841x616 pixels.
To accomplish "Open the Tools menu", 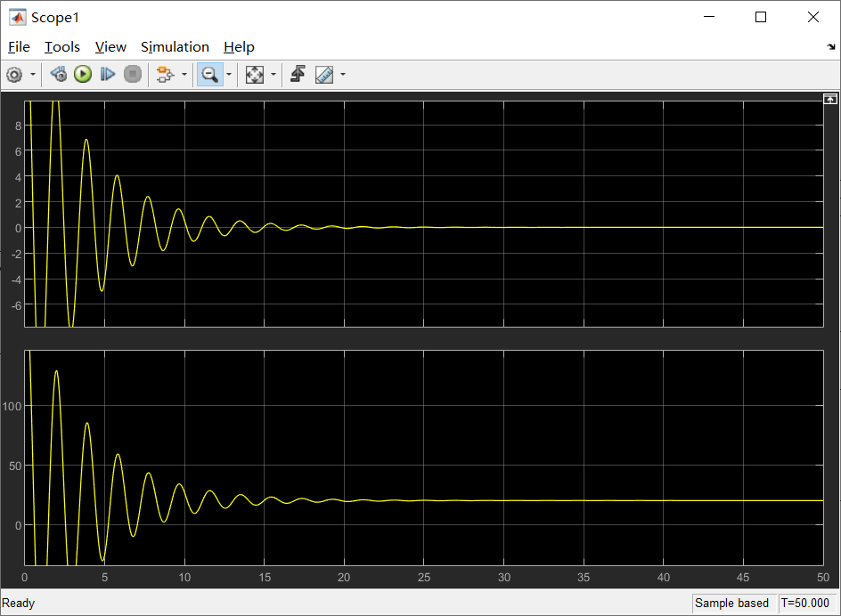I will [x=61, y=46].
